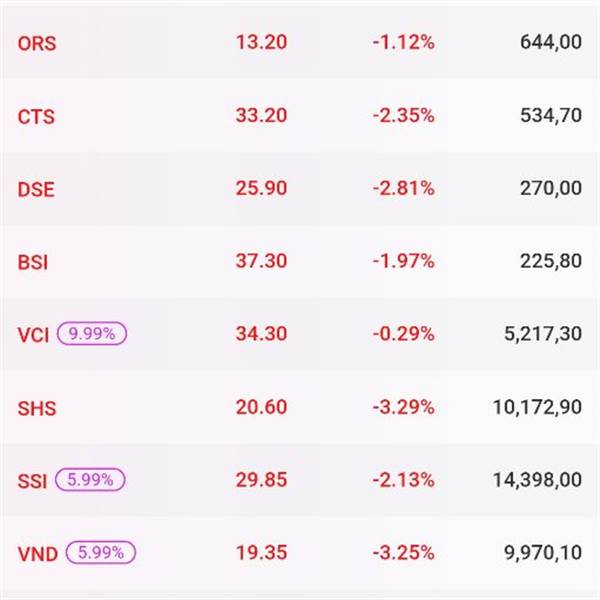Click the SSI price 29.85
Screen dimensions: 600x600
point(261,480)
